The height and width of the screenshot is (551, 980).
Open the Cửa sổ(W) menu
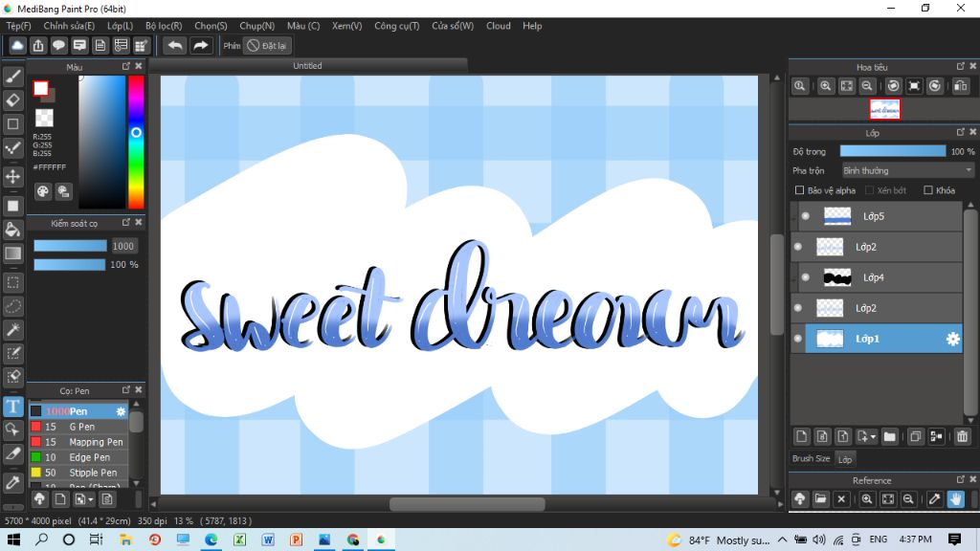(453, 26)
